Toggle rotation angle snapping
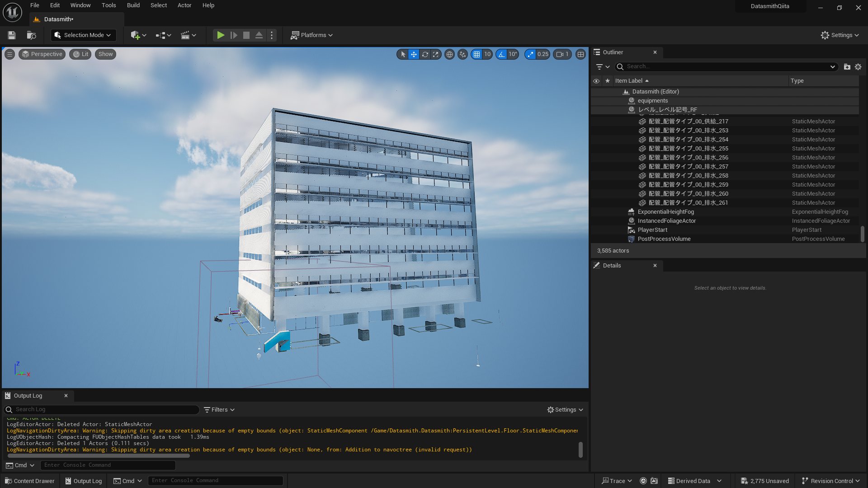The image size is (868, 488). click(x=501, y=54)
